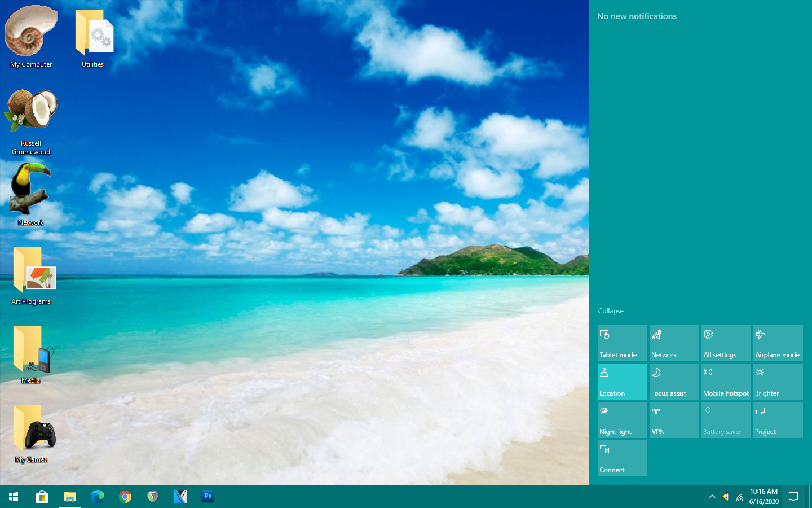Open the Project display options tile
812x508 pixels.
click(x=778, y=420)
